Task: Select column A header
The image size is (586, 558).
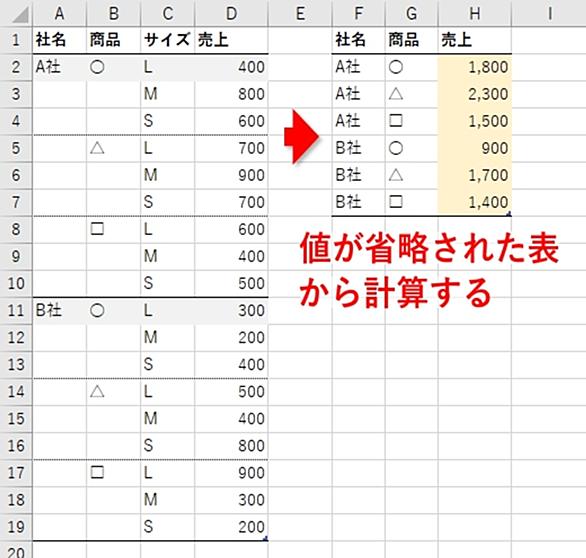Action: click(x=59, y=13)
